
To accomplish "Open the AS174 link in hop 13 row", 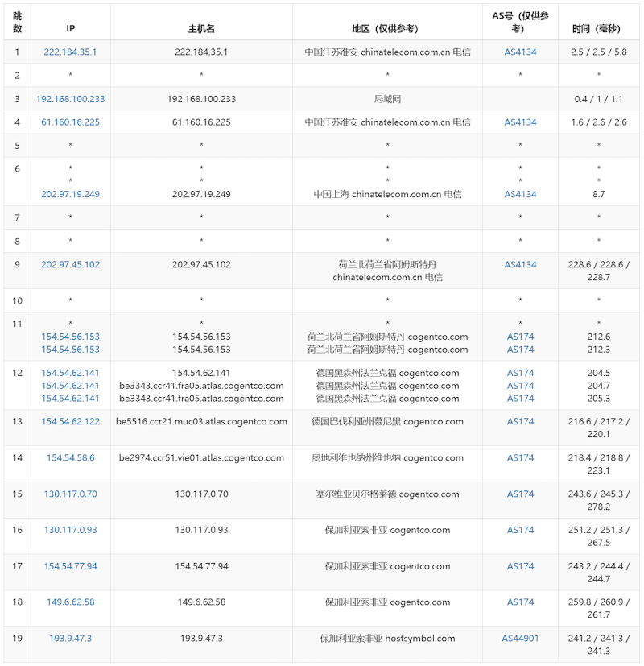I will coord(520,422).
